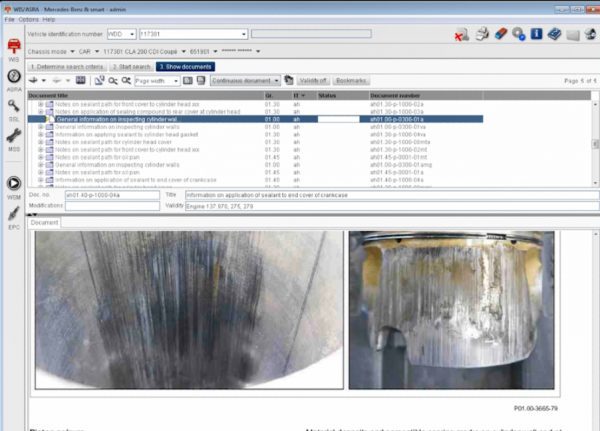Expand 'Notes on application of sealing compound to rear cover'
600x431 pixels.
[x=41, y=112]
